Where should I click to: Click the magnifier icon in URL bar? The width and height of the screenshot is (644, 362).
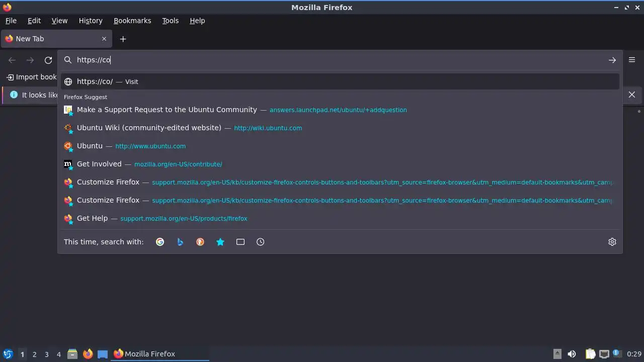coord(68,60)
